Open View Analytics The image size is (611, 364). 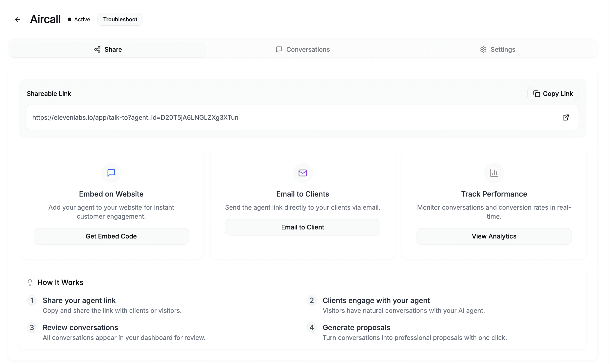click(x=494, y=236)
